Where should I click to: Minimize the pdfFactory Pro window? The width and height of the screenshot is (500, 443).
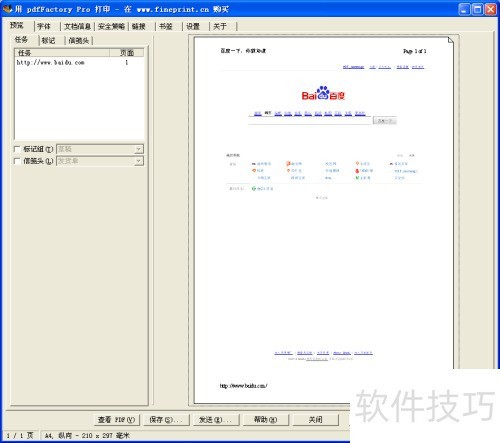[x=464, y=9]
